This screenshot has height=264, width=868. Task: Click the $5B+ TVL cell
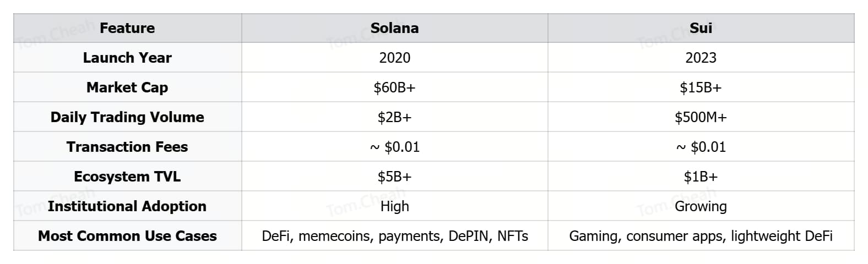pyautogui.click(x=394, y=177)
